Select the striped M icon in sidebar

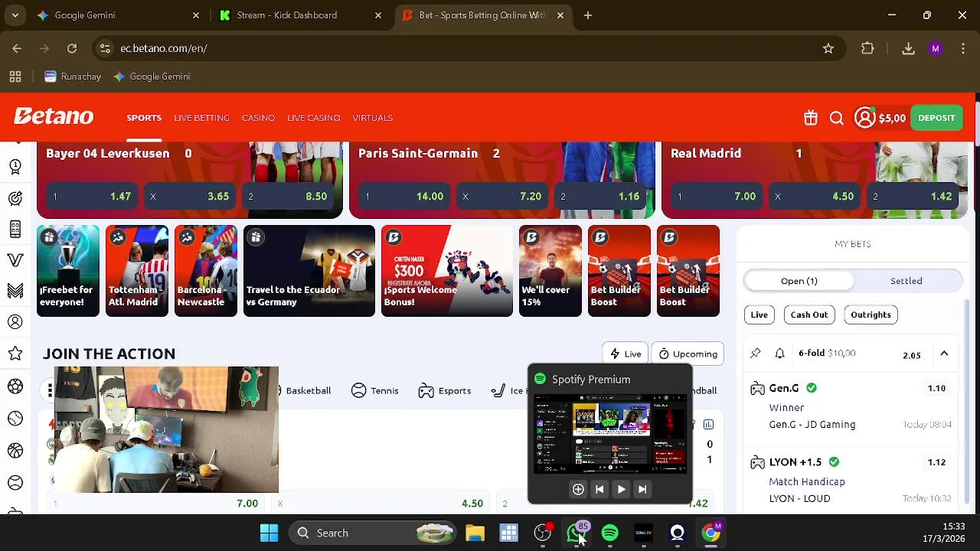pyautogui.click(x=15, y=291)
